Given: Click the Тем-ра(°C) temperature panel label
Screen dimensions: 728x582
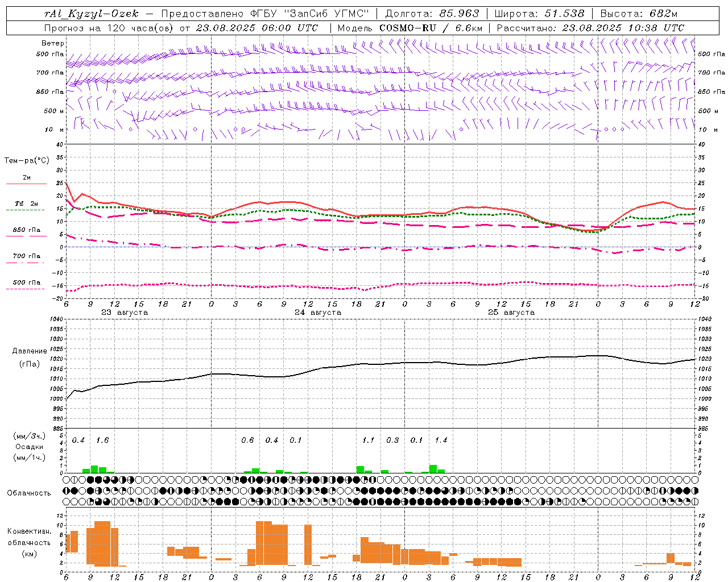Looking at the screenshot, I should (27, 161).
